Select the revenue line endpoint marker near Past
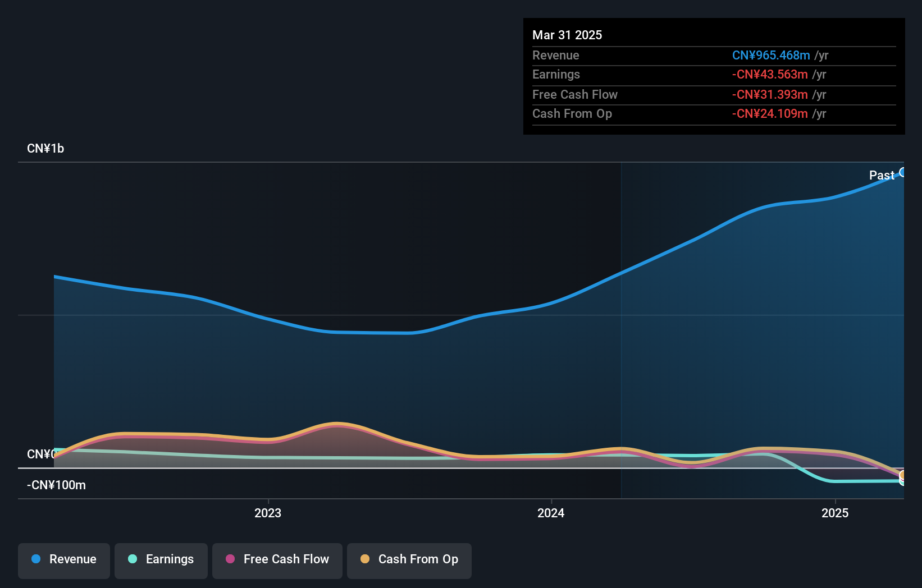The height and width of the screenshot is (588, 922). click(x=902, y=172)
